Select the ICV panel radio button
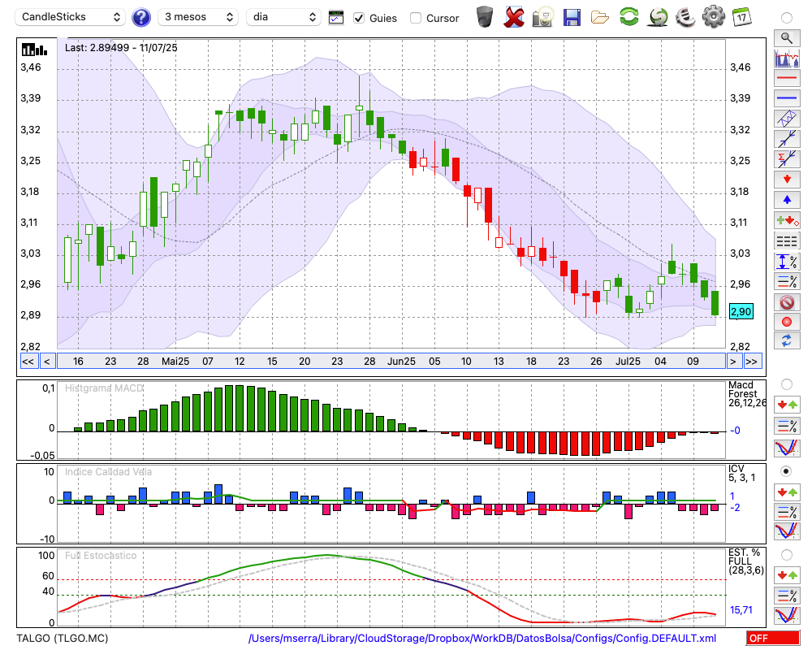 coord(787,471)
